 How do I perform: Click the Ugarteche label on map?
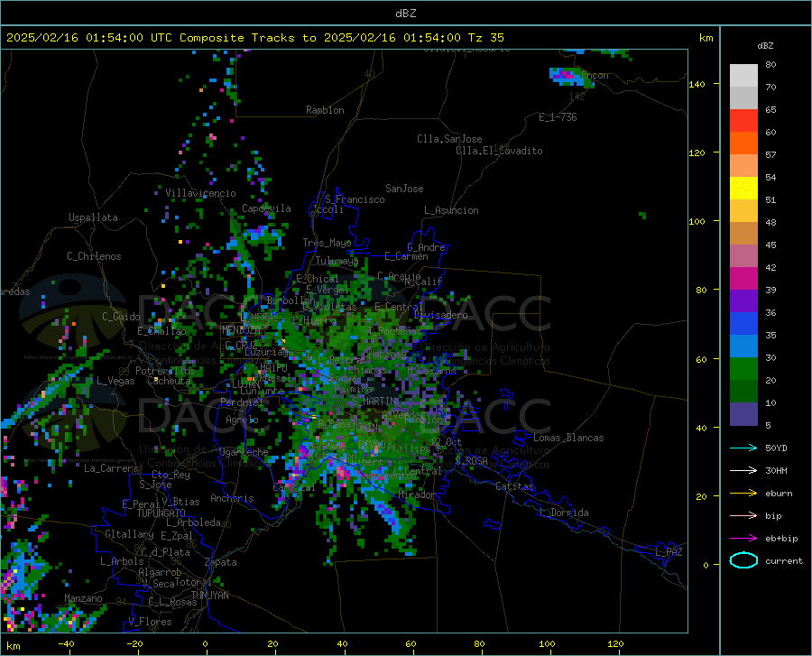click(244, 452)
